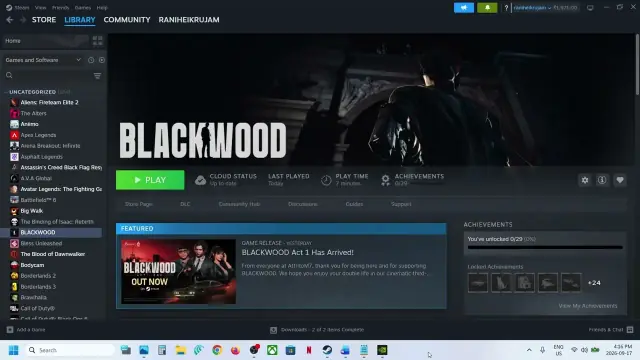Click the recent activity clock icon in sidebar
The width and height of the screenshot is (640, 360).
click(x=91, y=60)
